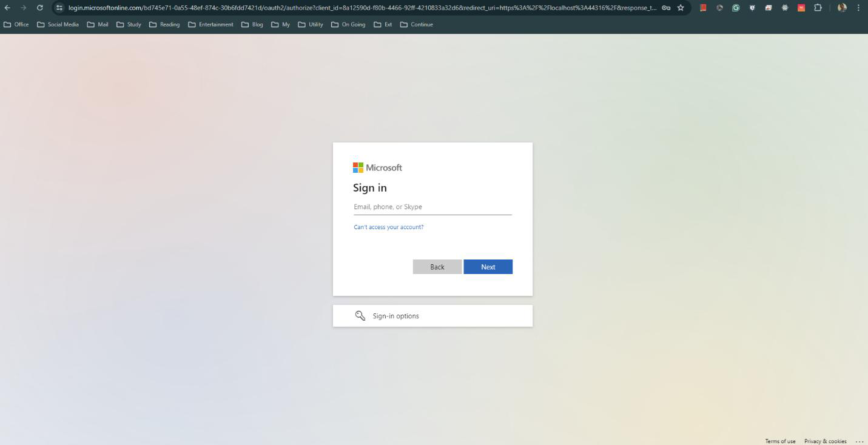Screen dimensions: 868x445
Task: Focus the Email, phone, or Skype field
Action: pyautogui.click(x=432, y=207)
